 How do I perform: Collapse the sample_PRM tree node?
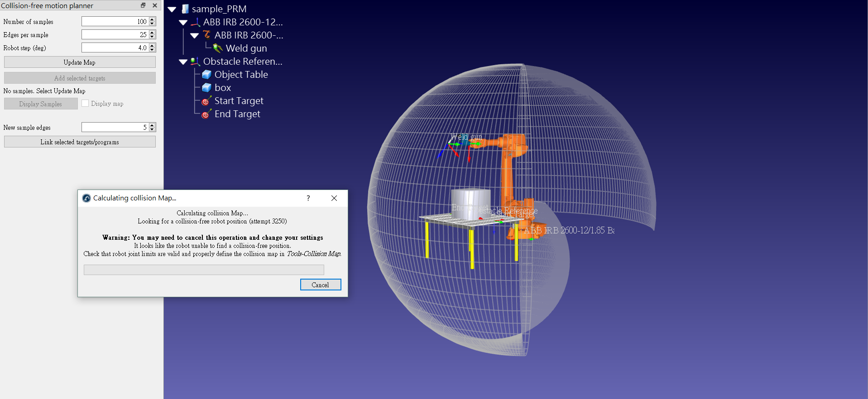click(x=172, y=9)
